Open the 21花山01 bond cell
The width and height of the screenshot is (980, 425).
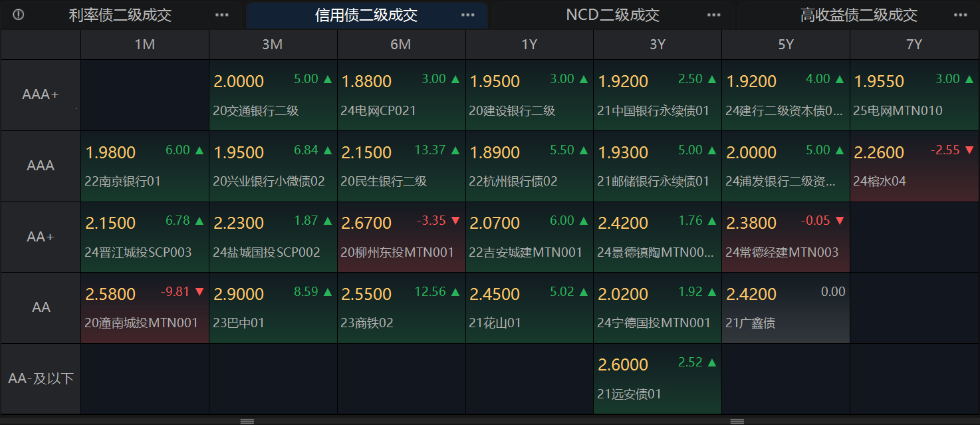coord(530,308)
